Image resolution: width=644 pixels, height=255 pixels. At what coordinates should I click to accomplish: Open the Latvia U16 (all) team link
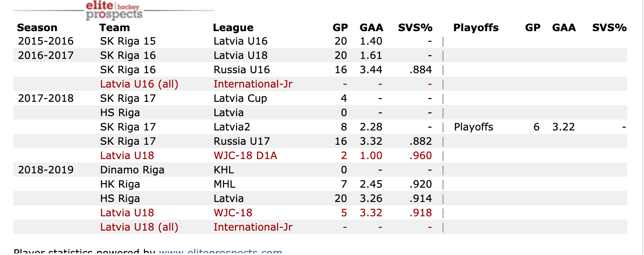point(139,84)
